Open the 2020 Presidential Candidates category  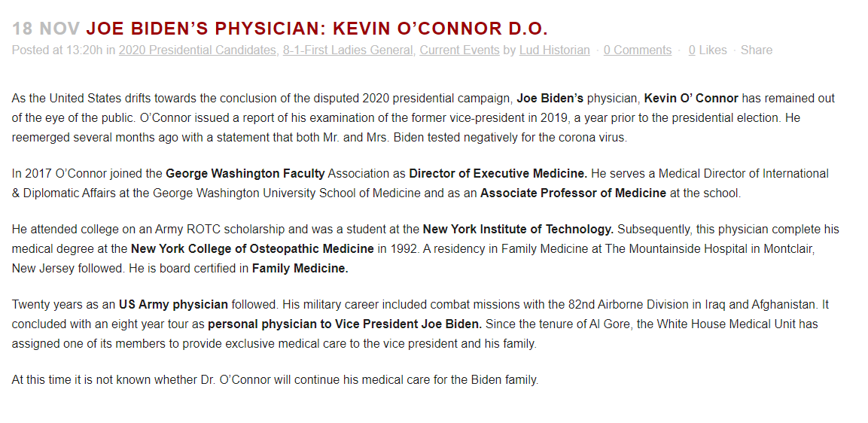click(199, 50)
